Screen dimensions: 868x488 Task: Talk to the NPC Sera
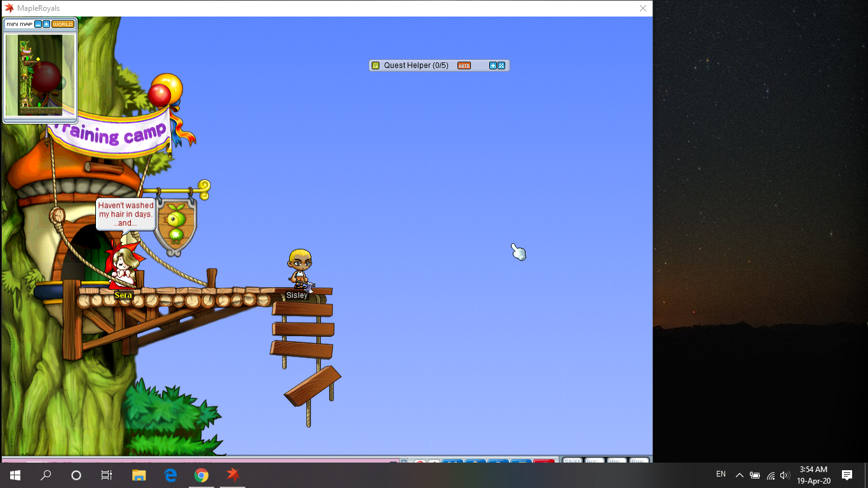(x=122, y=268)
